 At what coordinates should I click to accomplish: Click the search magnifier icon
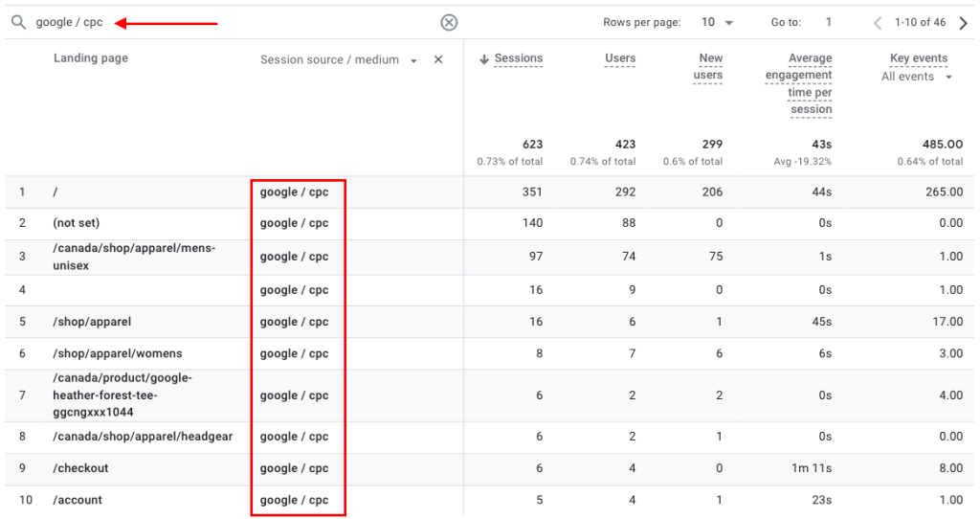pos(18,22)
